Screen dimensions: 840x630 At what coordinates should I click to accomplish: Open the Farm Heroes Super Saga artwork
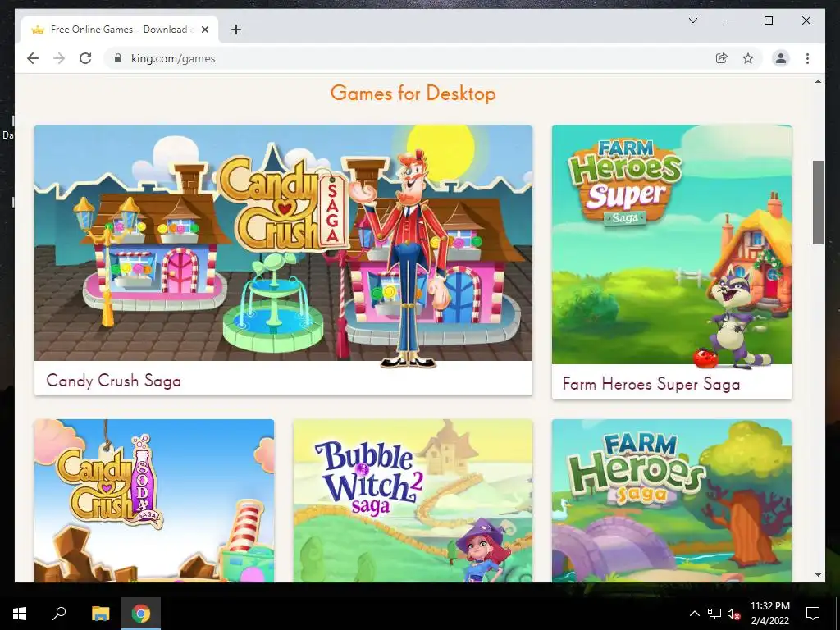tap(672, 244)
